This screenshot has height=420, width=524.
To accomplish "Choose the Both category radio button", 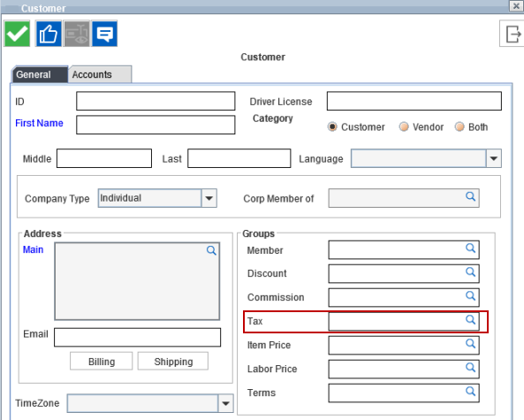I will [x=459, y=126].
